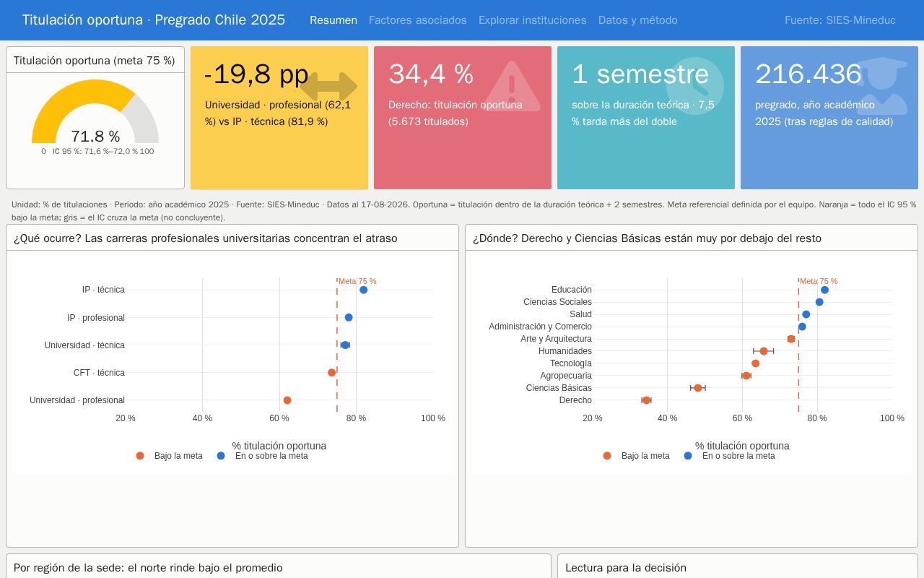Go to Datos y método tab

pyautogui.click(x=637, y=20)
